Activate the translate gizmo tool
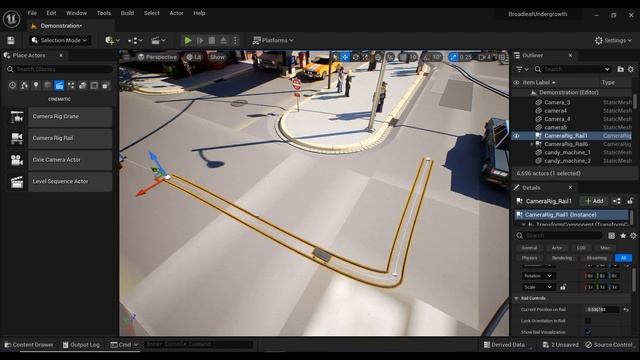The height and width of the screenshot is (360, 640). pyautogui.click(x=345, y=57)
